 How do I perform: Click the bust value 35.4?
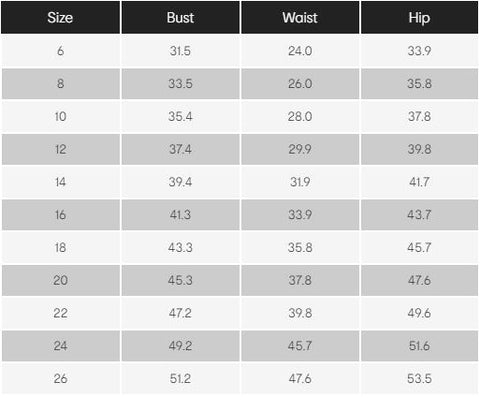pyautogui.click(x=180, y=116)
